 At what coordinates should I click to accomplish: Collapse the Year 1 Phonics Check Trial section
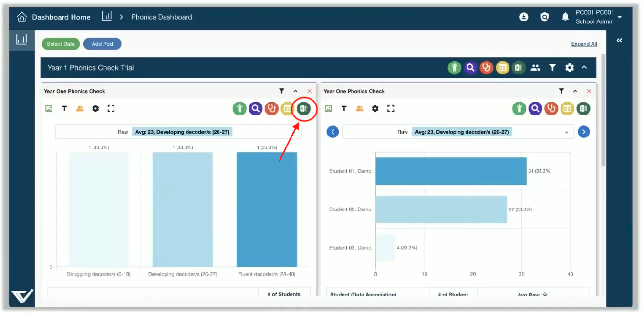584,68
